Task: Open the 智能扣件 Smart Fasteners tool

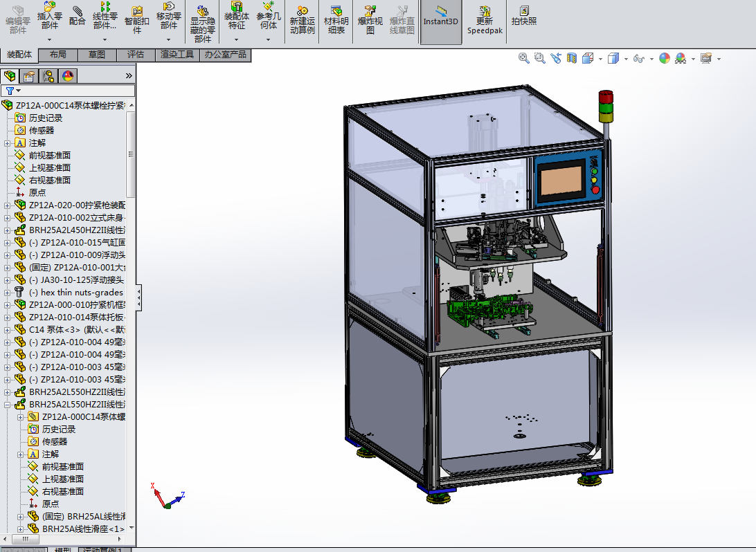Action: [137, 19]
